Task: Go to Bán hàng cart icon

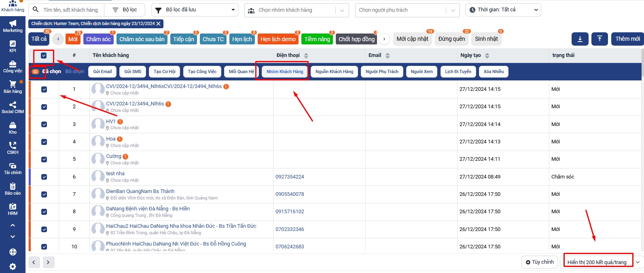Action: coord(13,86)
